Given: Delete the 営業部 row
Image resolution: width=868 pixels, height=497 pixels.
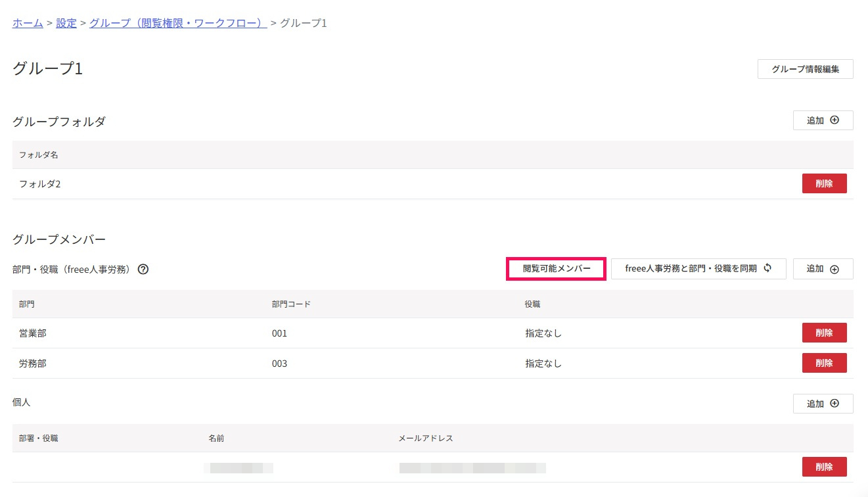Looking at the screenshot, I should pos(825,333).
